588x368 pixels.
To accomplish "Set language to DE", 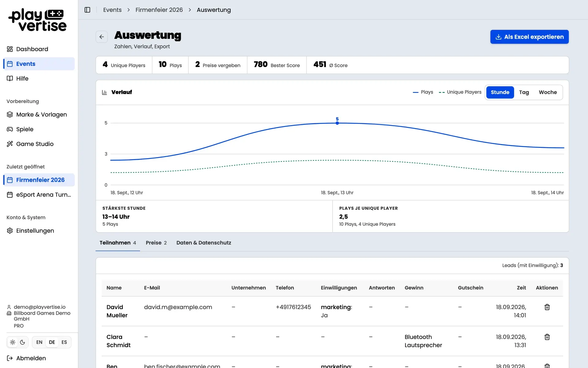I will 52,342.
